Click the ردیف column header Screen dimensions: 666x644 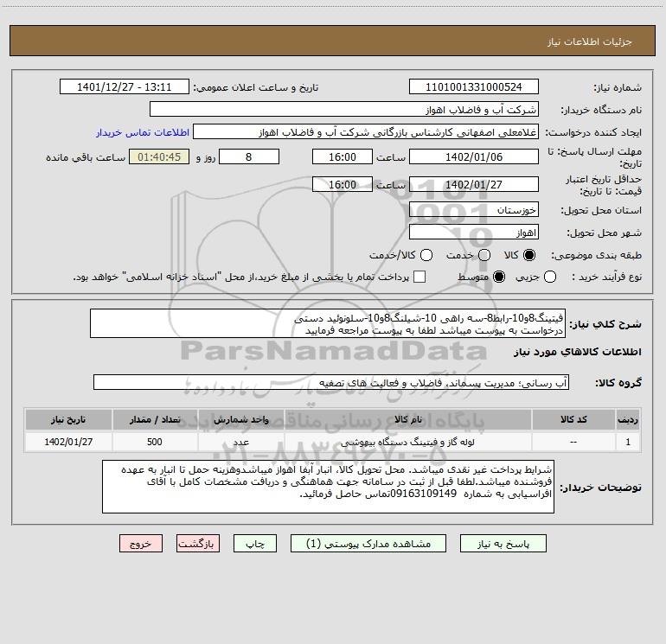click(x=628, y=419)
